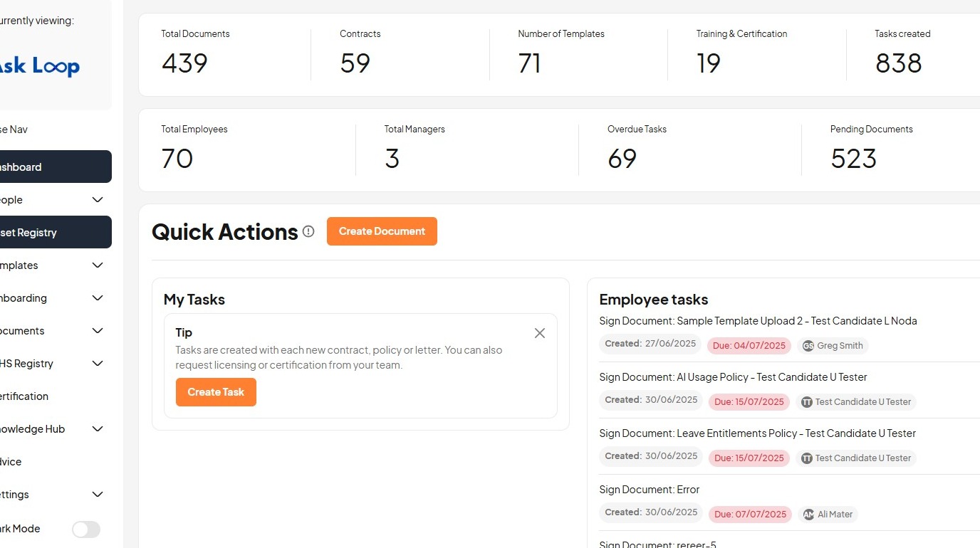Click the Tasks created 838 stat
980x548 pixels.
coord(902,54)
